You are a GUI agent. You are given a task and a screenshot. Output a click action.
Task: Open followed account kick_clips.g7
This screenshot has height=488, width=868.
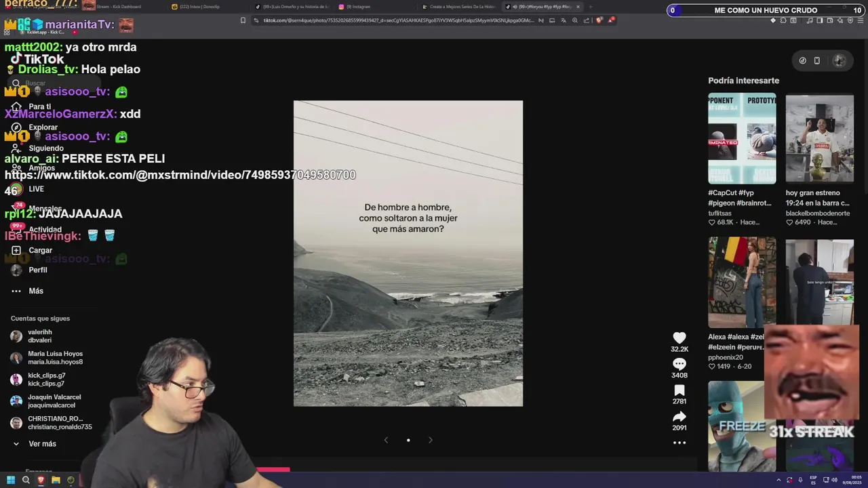click(x=38, y=380)
